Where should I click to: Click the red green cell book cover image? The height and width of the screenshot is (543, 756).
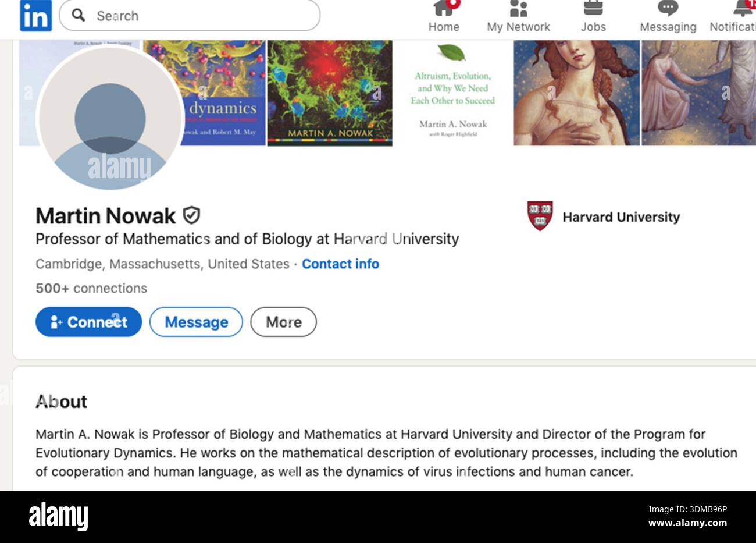pyautogui.click(x=330, y=93)
